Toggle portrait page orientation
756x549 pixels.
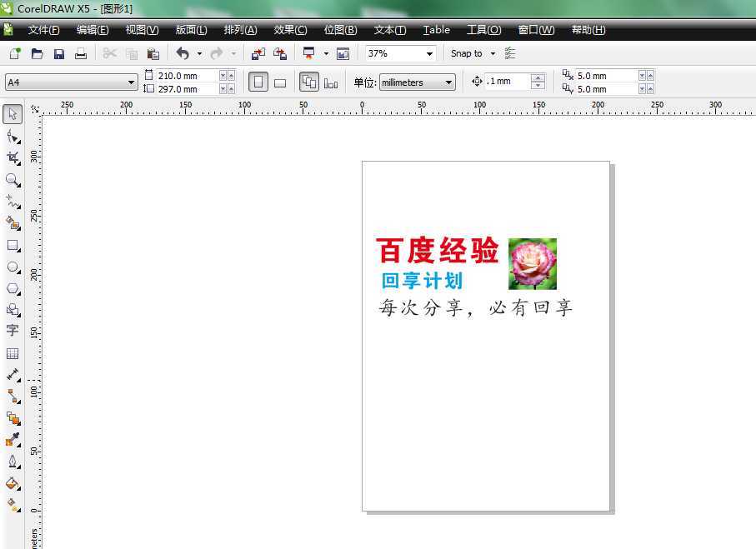coord(258,82)
